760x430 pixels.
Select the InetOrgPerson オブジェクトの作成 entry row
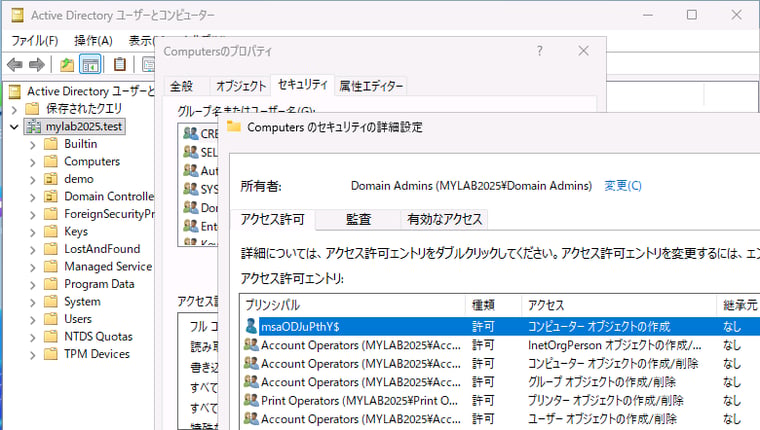500,345
